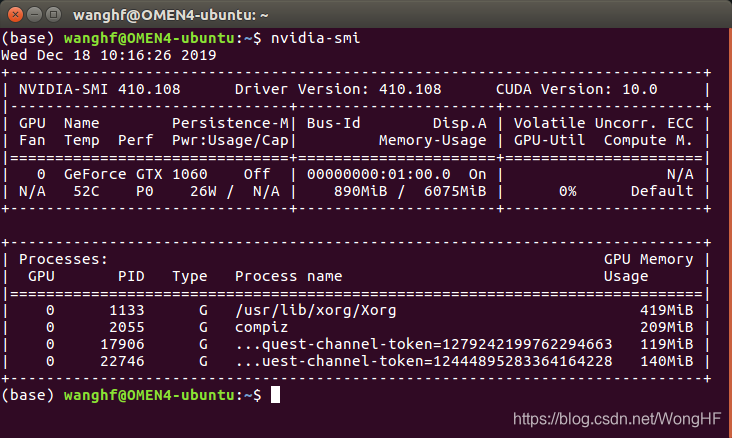The height and width of the screenshot is (438, 732).
Task: Click the 'Compute M.' header
Action: click(648, 140)
